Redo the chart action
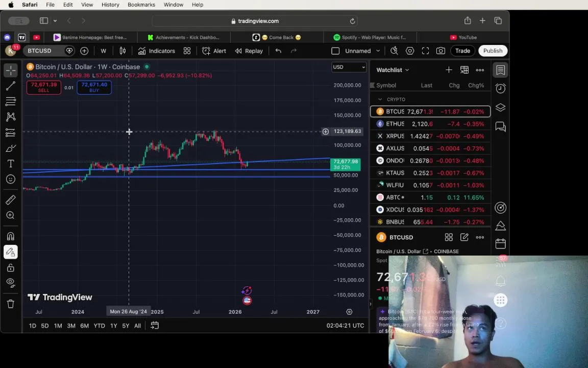 [x=293, y=51]
